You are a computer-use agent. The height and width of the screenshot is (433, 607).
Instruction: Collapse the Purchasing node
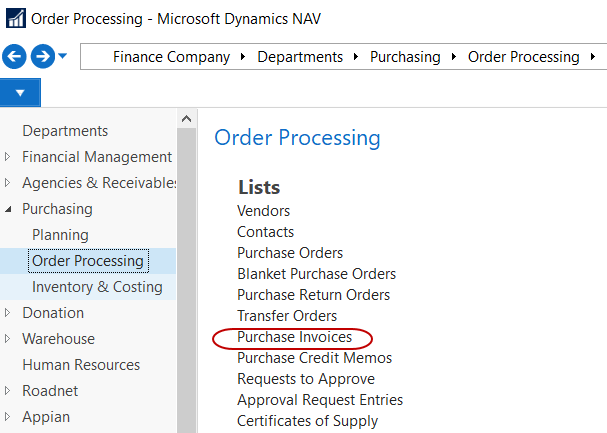point(8,209)
